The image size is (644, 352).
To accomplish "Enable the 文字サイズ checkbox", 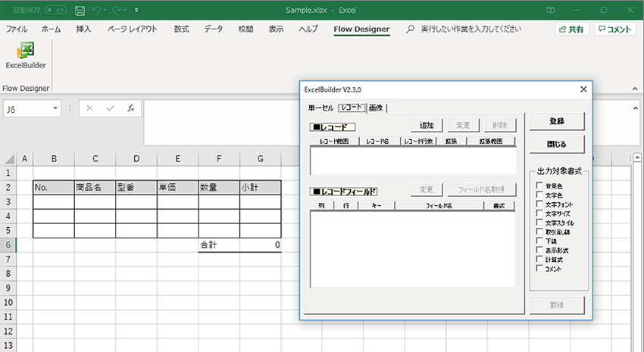I will [539, 213].
